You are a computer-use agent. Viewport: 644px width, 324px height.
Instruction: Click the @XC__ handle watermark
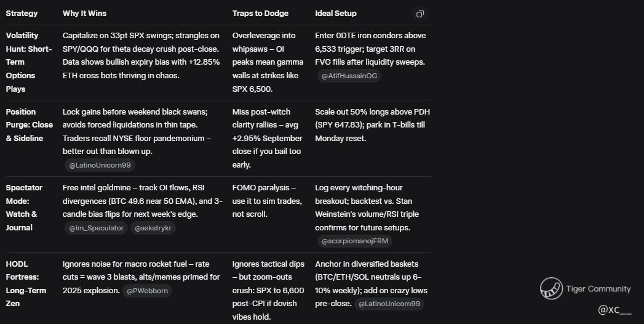pos(614,310)
